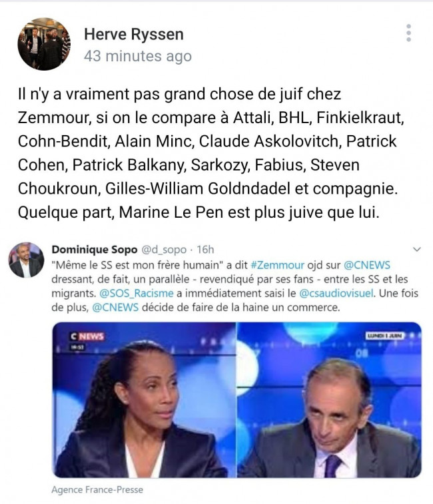Open Herve Ryssen's profile name link
The width and height of the screenshot is (433, 504).
(134, 34)
